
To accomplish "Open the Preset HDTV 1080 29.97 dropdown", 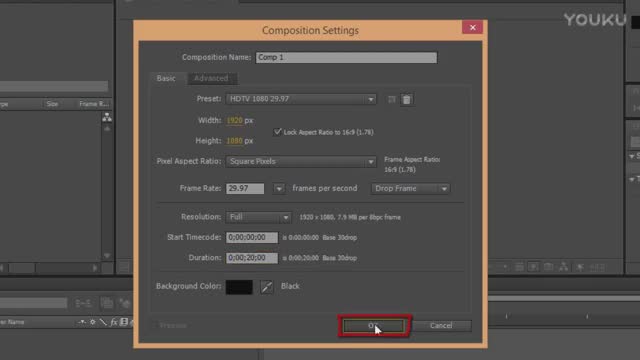I will [301, 99].
